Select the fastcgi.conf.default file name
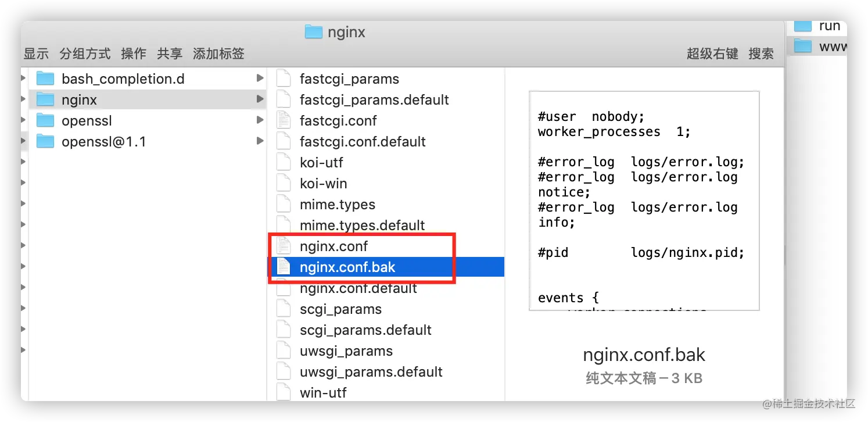Screen dimensions: 868x422 pos(363,141)
